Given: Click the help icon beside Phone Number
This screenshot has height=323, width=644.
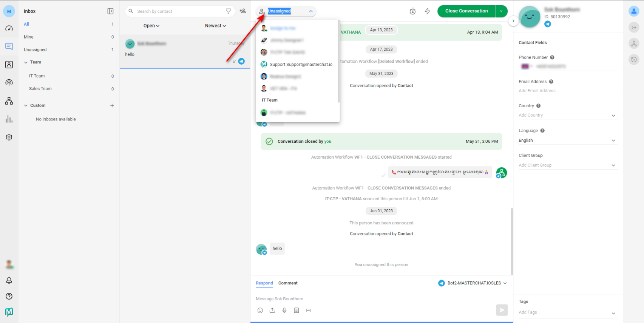Looking at the screenshot, I should click(x=552, y=57).
